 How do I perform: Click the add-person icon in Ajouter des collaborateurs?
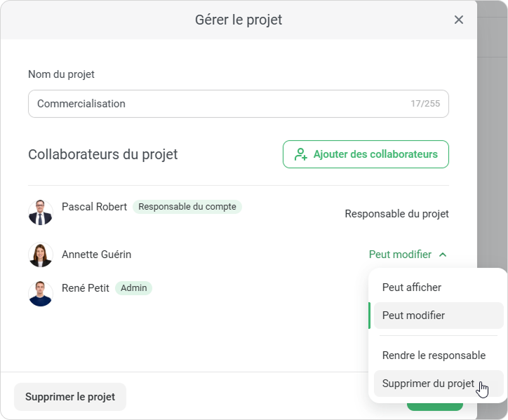[301, 154]
